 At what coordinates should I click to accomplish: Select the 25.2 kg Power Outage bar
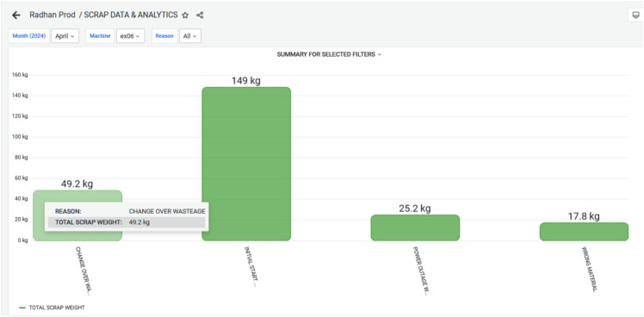[415, 227]
